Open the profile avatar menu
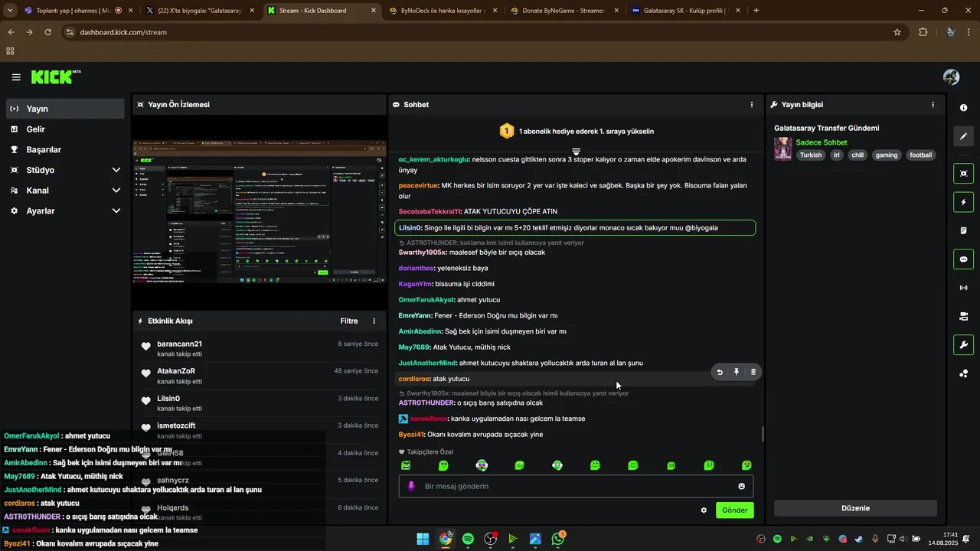Image resolution: width=980 pixels, height=551 pixels. click(951, 77)
